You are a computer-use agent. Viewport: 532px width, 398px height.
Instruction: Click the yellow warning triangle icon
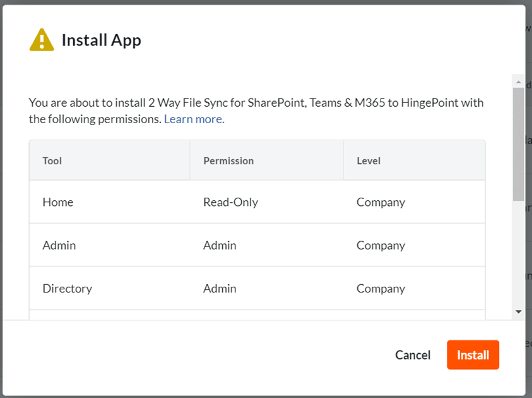tap(42, 40)
